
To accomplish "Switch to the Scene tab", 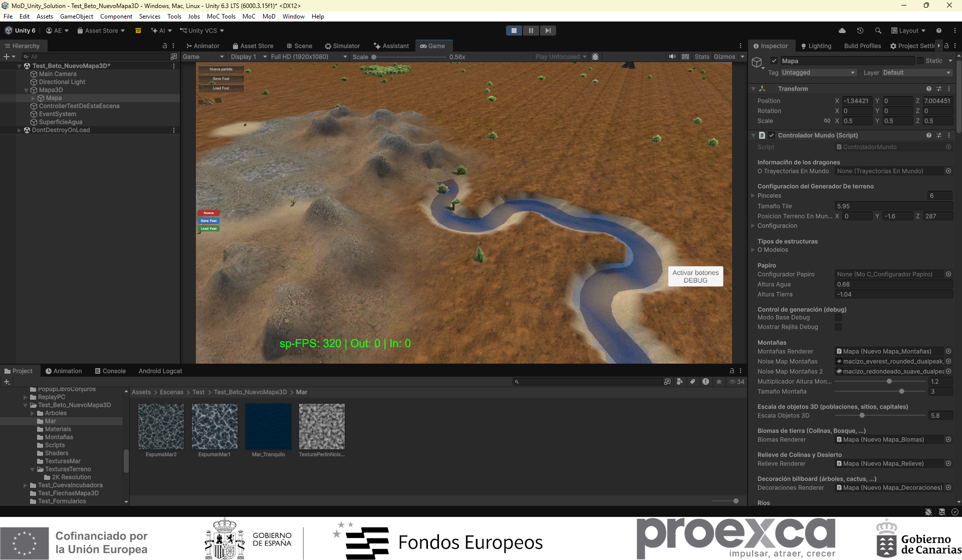I will coord(299,46).
